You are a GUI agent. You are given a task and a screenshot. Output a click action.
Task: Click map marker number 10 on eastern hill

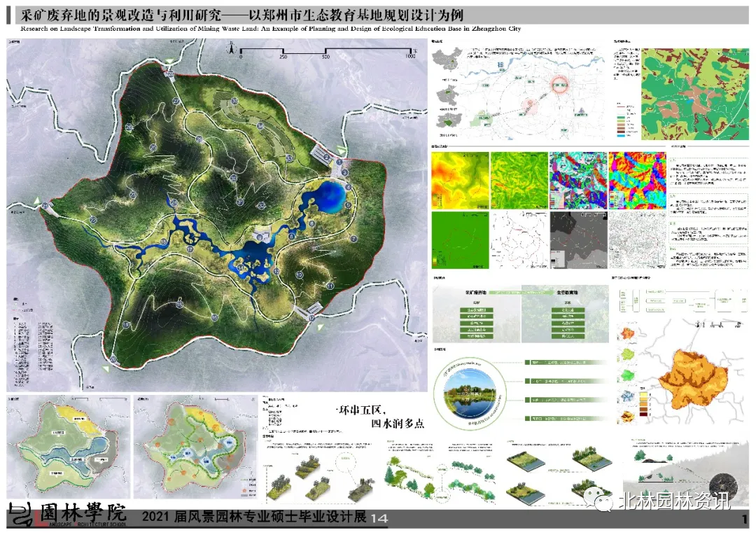(299, 275)
